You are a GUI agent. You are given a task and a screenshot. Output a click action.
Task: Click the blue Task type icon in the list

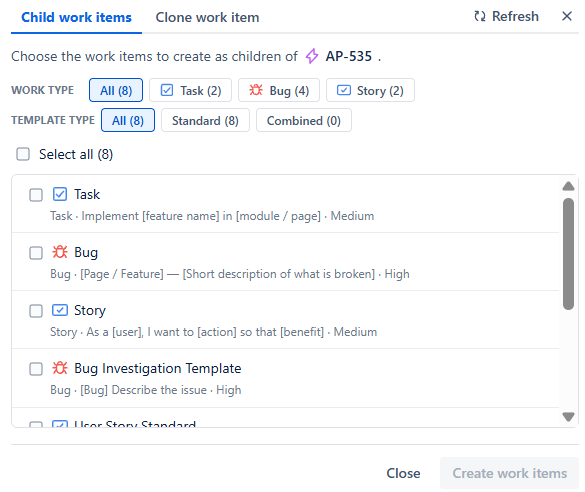pos(60,194)
